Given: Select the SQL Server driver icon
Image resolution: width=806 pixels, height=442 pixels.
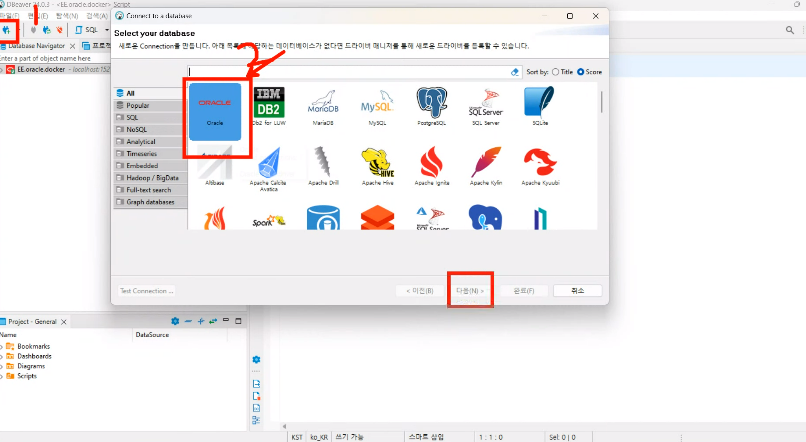Looking at the screenshot, I should (x=486, y=107).
